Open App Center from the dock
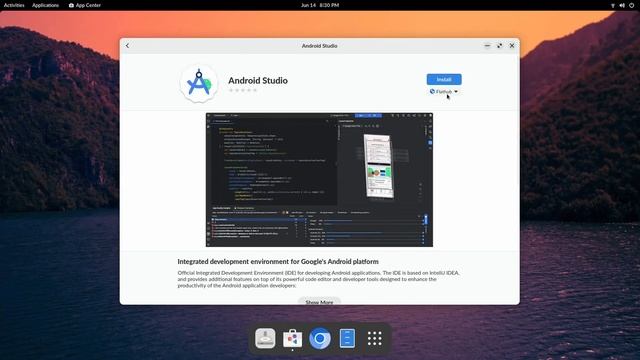 coord(292,338)
